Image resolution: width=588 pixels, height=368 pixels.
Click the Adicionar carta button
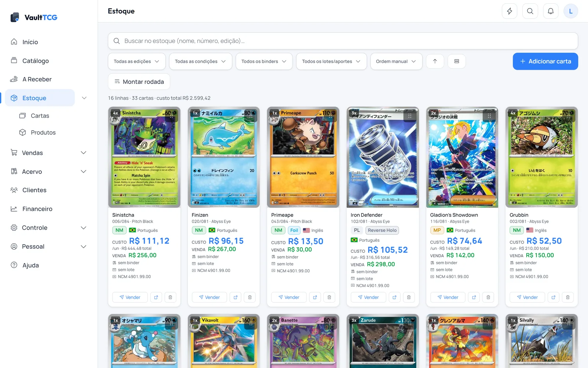(545, 61)
